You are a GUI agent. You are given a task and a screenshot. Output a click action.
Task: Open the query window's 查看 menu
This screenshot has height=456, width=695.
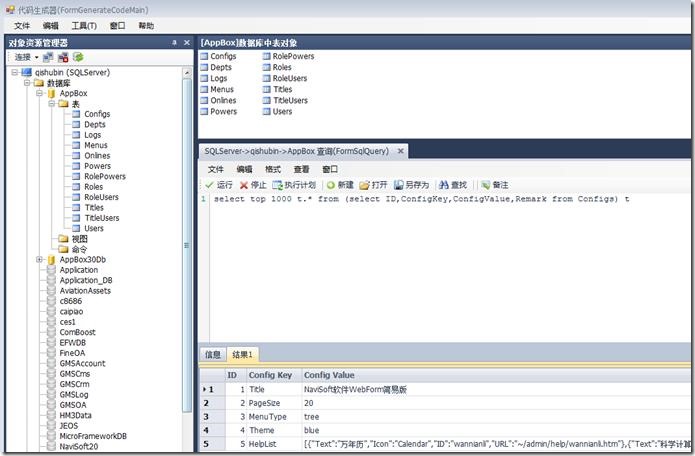[x=301, y=169]
